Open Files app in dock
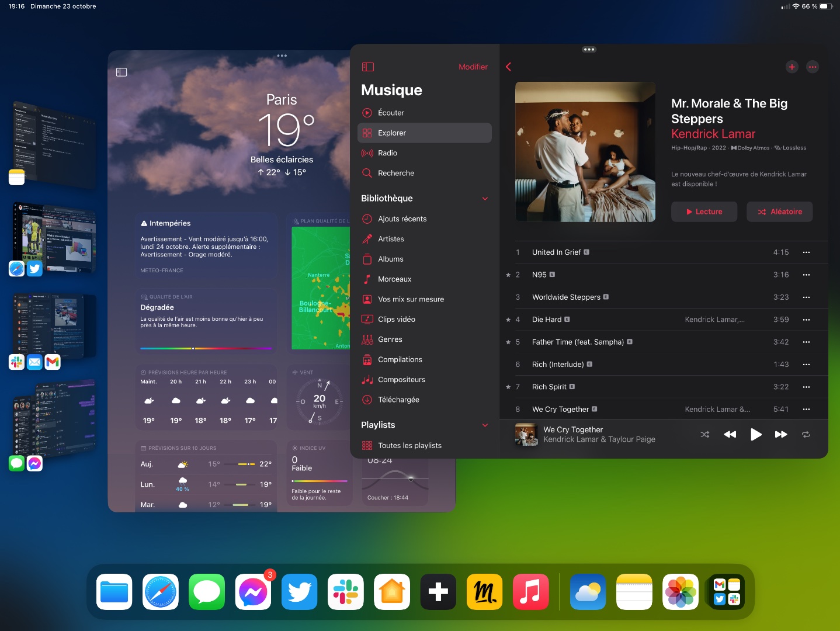This screenshot has height=631, width=840. [114, 592]
